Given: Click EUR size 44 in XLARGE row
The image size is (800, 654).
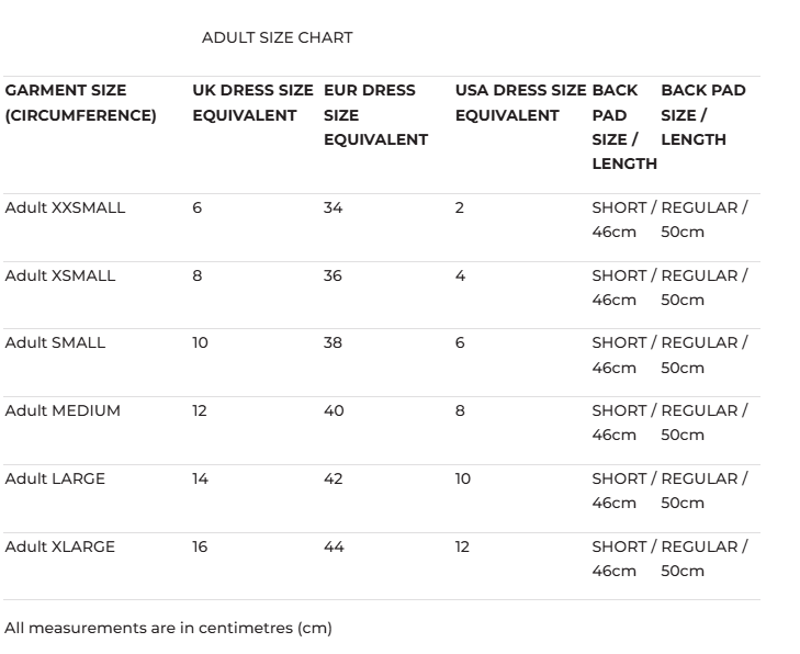Looking at the screenshot, I should [x=334, y=547].
